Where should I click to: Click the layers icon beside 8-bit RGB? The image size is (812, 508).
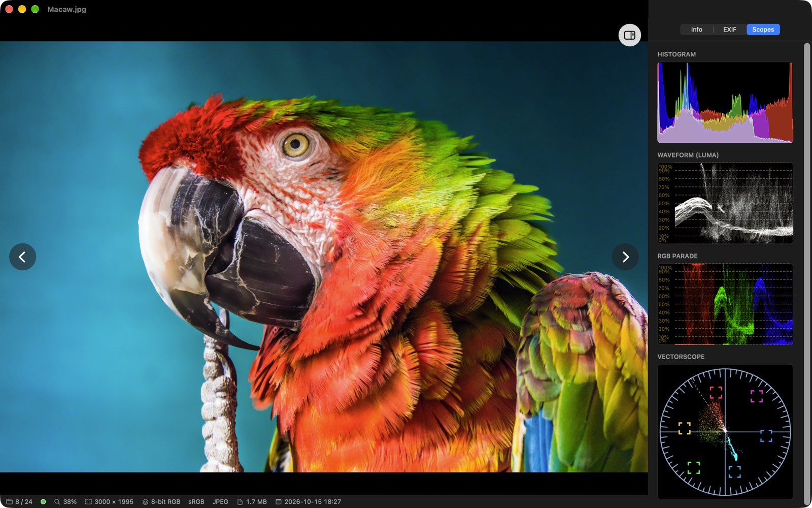pos(145,501)
